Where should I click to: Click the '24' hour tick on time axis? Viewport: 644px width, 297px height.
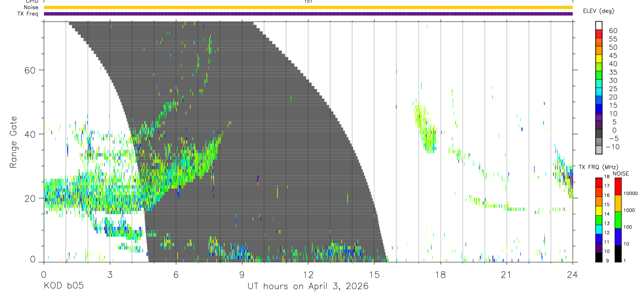[572, 274]
